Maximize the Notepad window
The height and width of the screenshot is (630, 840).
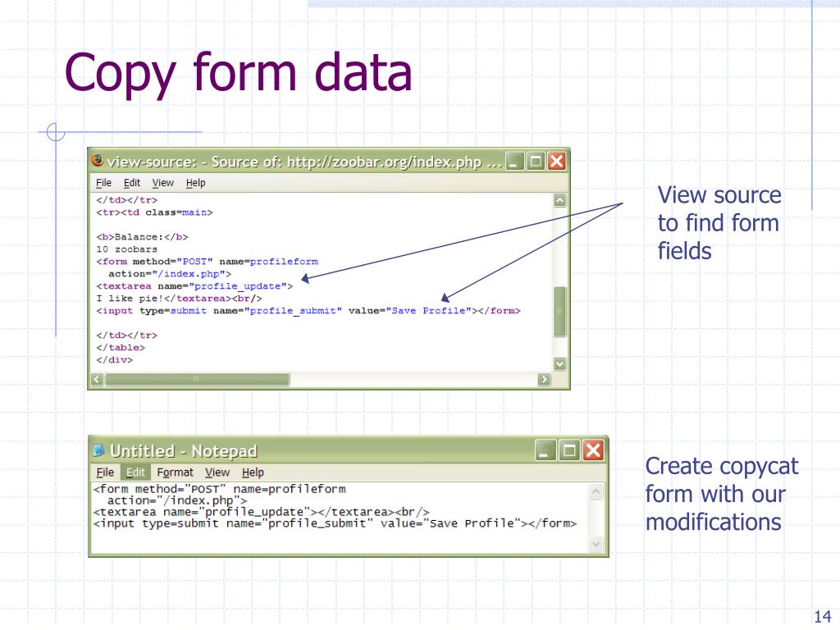[x=569, y=450]
